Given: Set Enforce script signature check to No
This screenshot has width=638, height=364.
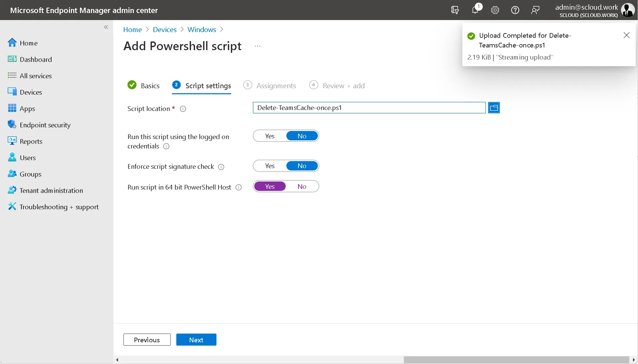Looking at the screenshot, I should click(x=302, y=166).
